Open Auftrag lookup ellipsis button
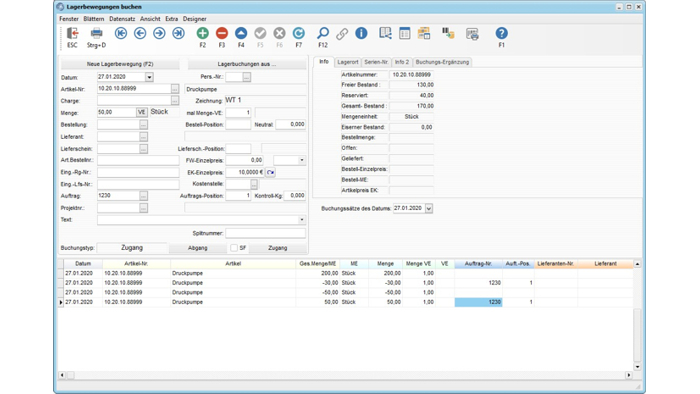 pos(143,195)
